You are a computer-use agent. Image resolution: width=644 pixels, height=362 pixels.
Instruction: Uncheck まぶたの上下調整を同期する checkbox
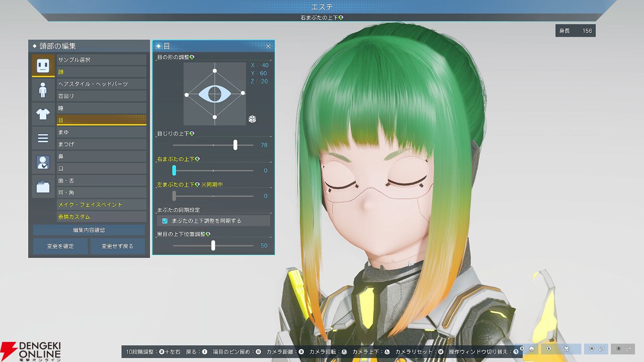165,221
